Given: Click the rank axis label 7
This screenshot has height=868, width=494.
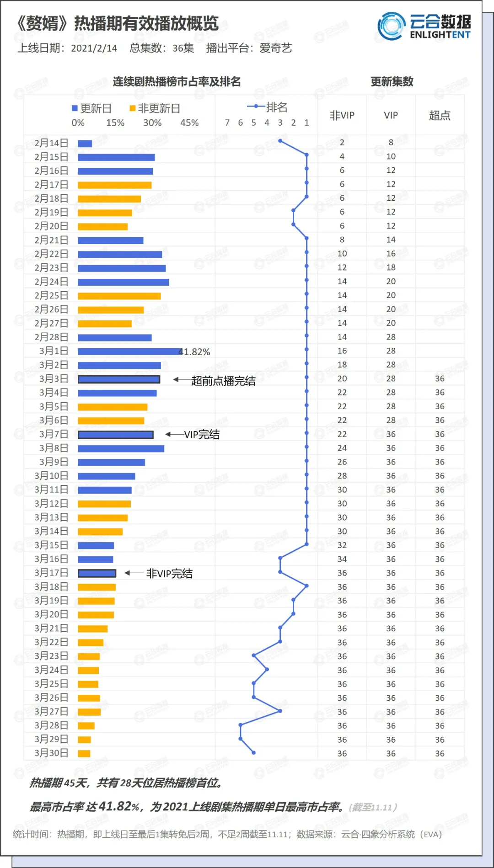Looking at the screenshot, I should point(227,122).
